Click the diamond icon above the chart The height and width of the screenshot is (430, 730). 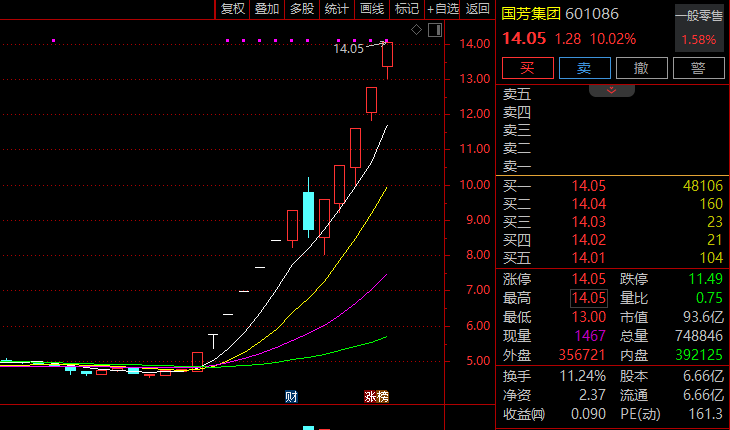[x=416, y=30]
